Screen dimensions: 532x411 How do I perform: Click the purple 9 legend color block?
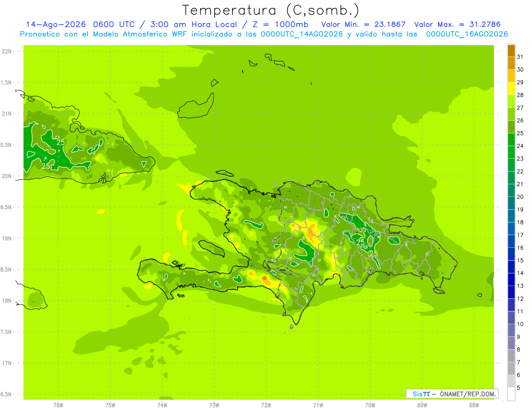pos(511,343)
